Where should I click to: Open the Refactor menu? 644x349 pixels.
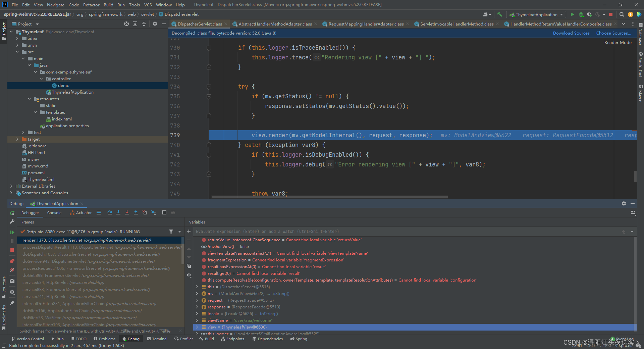tap(91, 5)
